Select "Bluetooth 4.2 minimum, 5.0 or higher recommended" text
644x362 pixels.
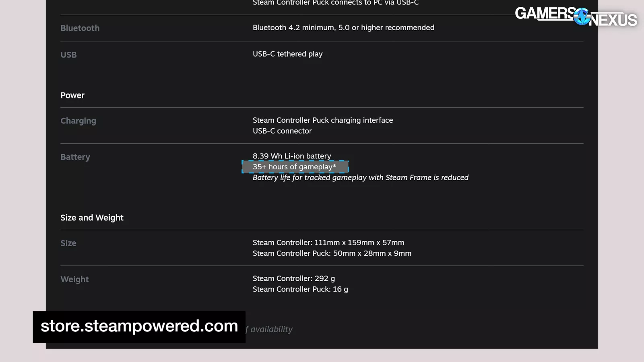click(x=343, y=28)
